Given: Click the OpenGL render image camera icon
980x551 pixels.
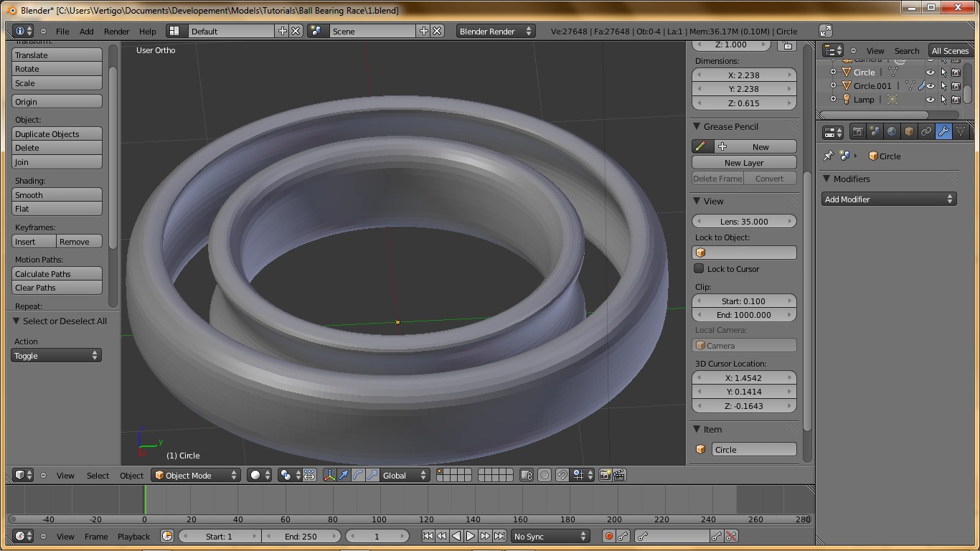Looking at the screenshot, I should (605, 475).
